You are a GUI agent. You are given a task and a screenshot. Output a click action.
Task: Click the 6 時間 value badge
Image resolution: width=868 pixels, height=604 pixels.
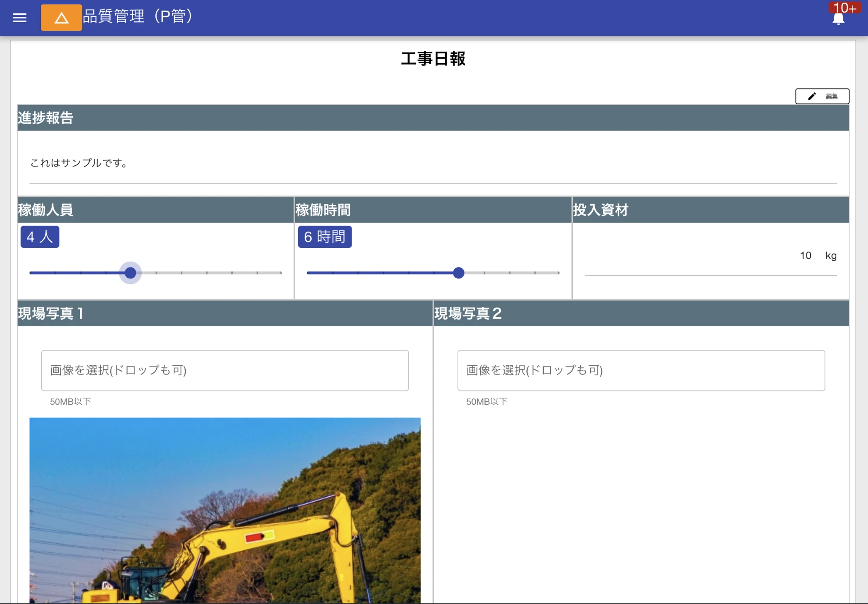pyautogui.click(x=325, y=237)
